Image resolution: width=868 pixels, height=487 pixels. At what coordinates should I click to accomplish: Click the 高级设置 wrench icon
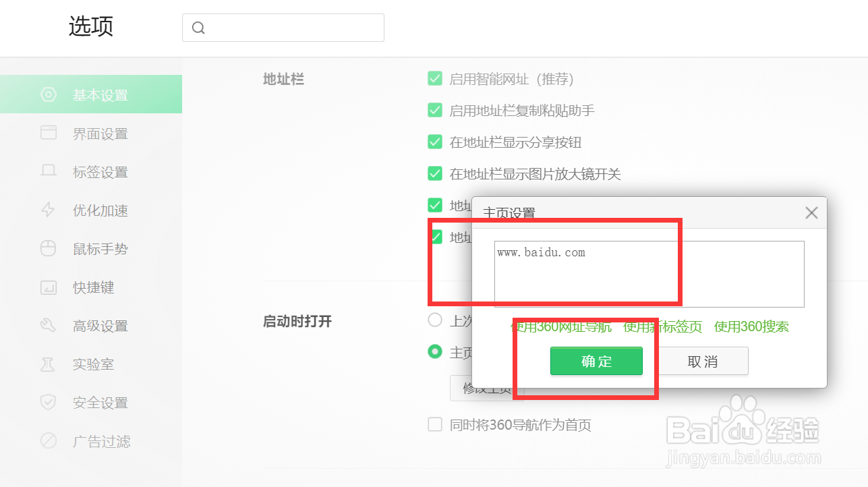(x=49, y=326)
